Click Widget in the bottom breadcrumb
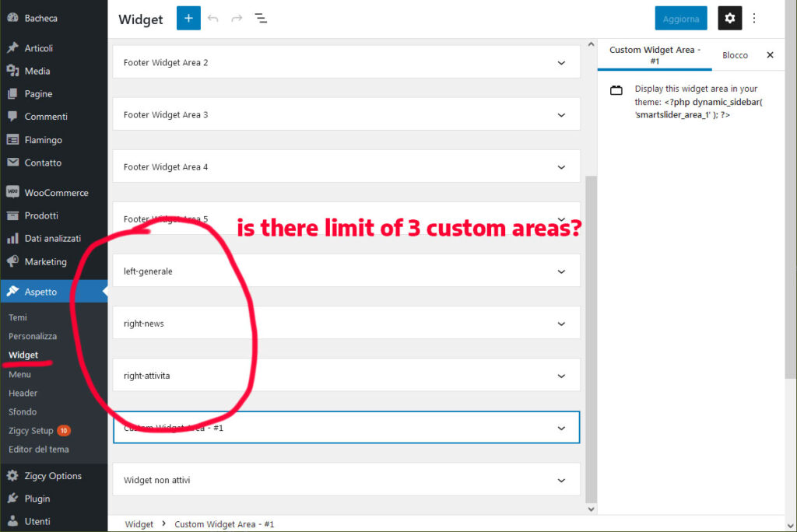 139,524
